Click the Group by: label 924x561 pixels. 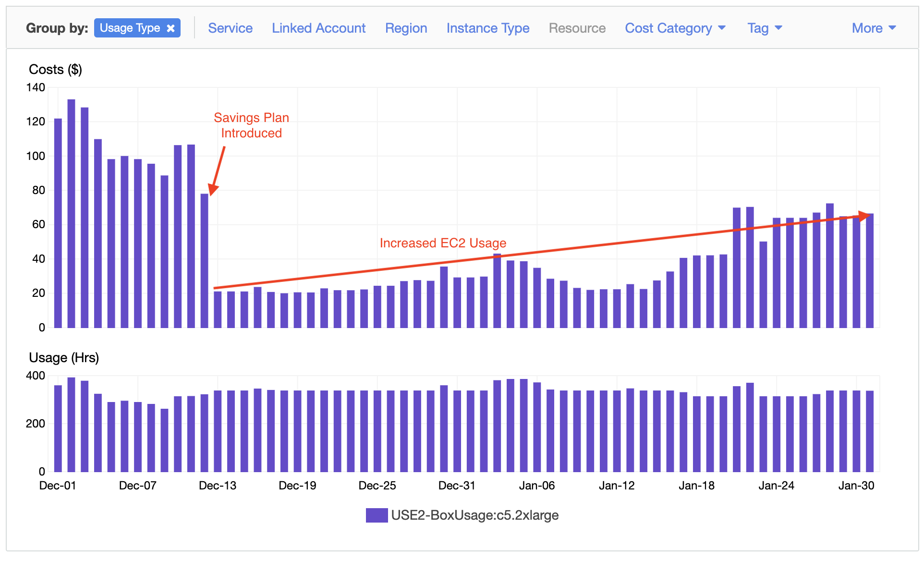(57, 28)
